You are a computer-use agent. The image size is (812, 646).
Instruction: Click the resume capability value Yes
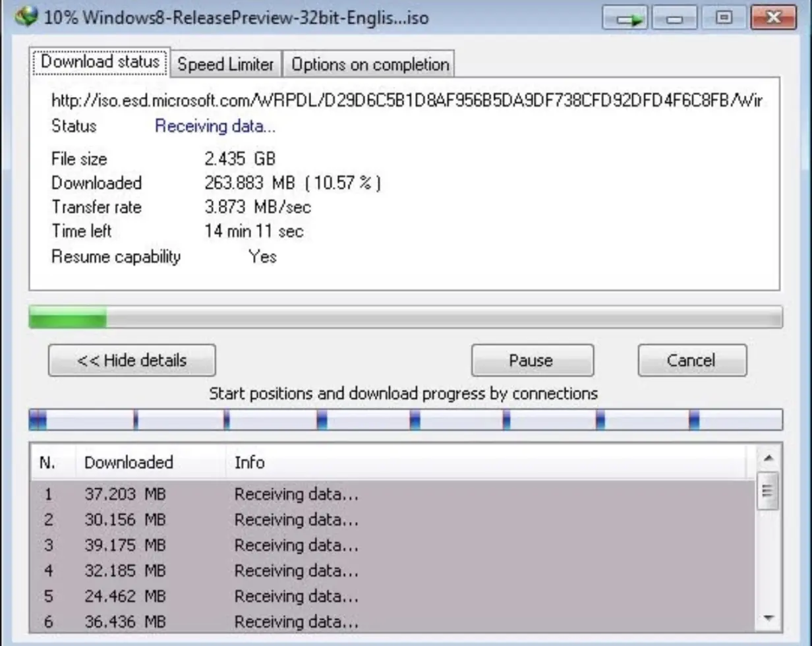click(x=262, y=256)
